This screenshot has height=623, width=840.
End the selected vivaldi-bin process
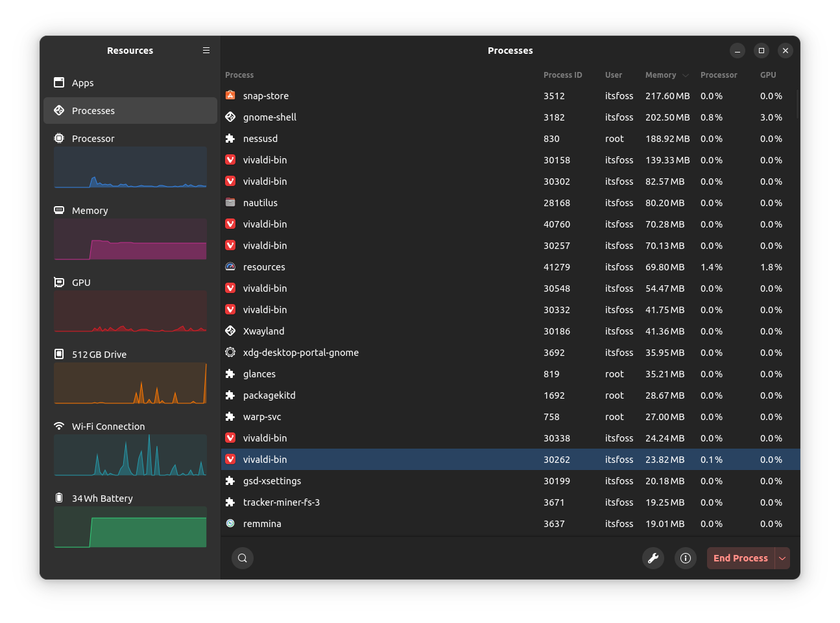740,558
